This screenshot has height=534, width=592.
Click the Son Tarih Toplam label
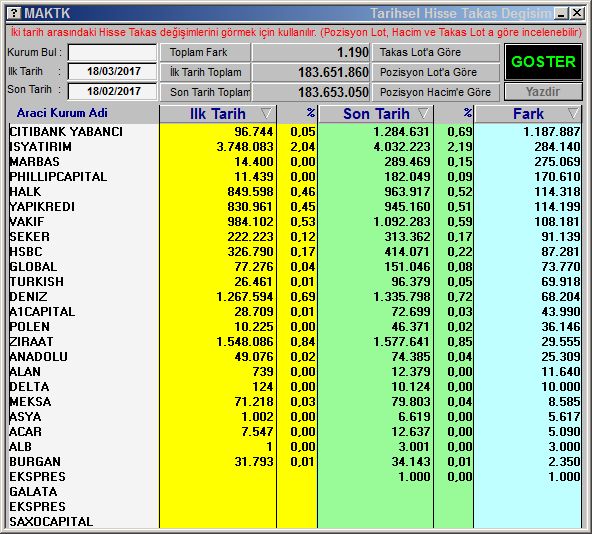205,92
